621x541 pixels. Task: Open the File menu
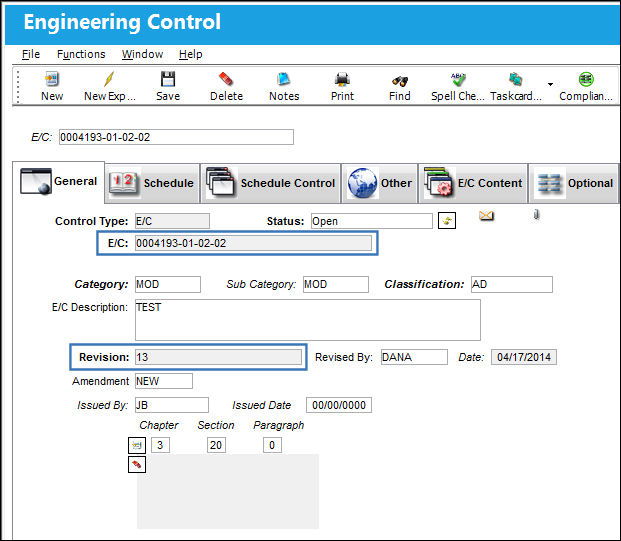pos(31,54)
